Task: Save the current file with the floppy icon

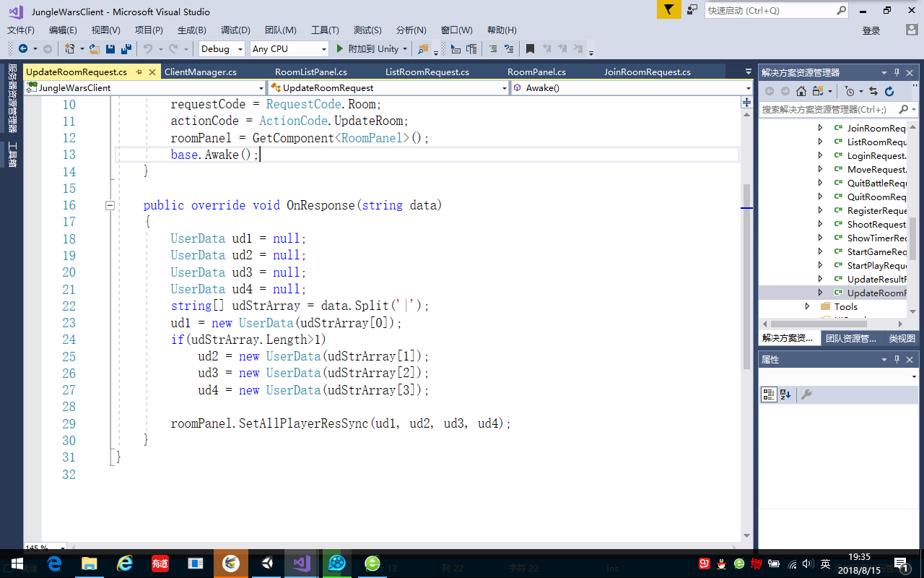Action: [110, 49]
